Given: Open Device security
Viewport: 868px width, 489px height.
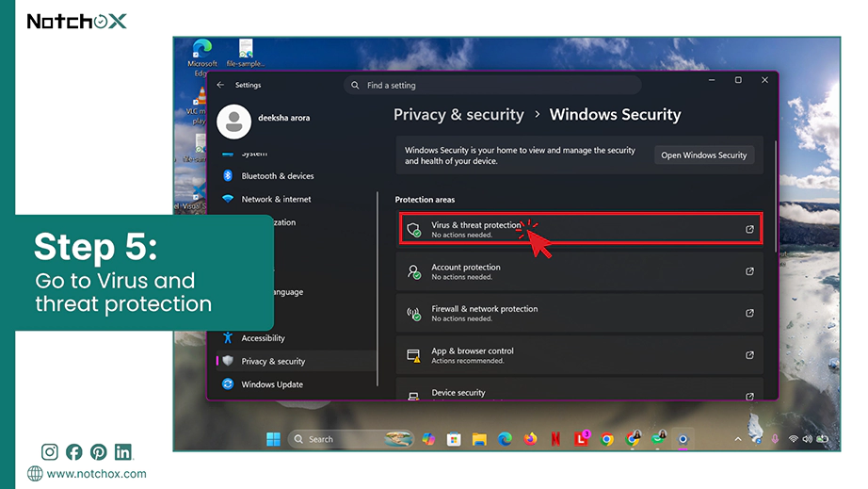Looking at the screenshot, I should click(580, 390).
